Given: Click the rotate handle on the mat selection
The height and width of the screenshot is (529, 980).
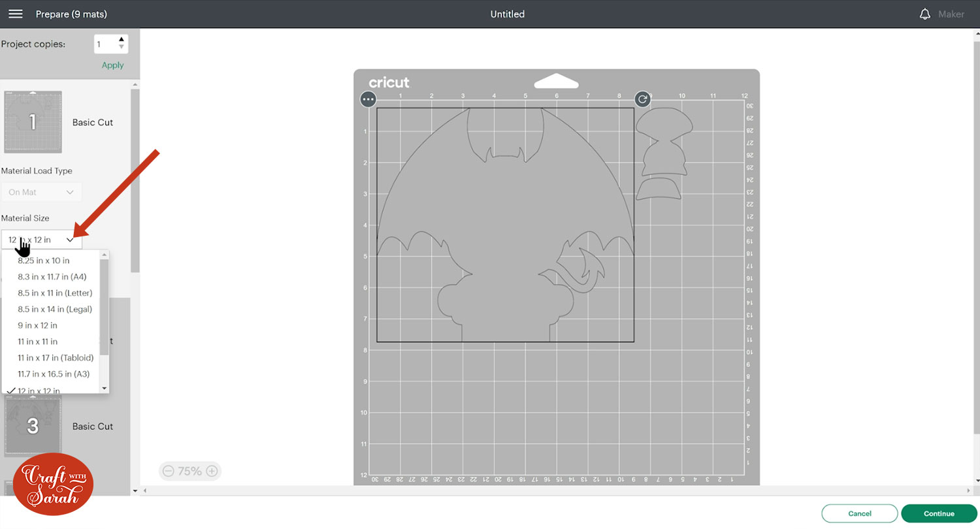Looking at the screenshot, I should click(x=643, y=99).
